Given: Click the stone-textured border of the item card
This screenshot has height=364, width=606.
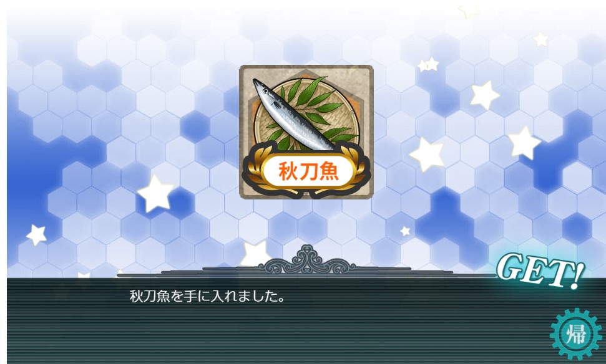Looking at the screenshot, I should pyautogui.click(x=306, y=132).
